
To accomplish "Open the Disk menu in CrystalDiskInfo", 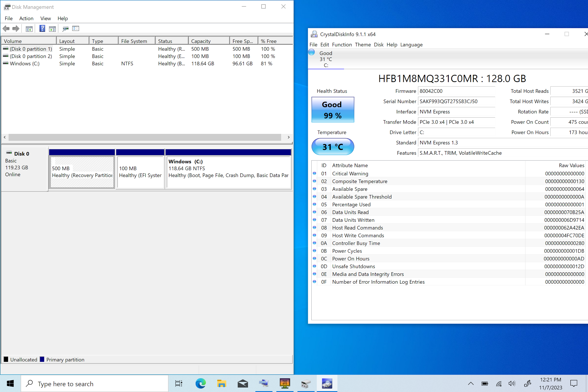I will [378, 45].
